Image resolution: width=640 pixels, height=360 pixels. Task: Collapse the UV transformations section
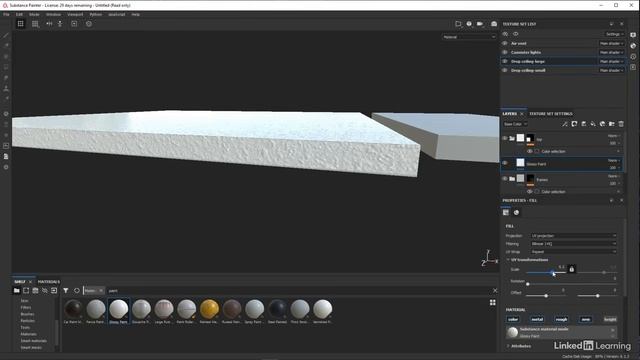click(508, 260)
